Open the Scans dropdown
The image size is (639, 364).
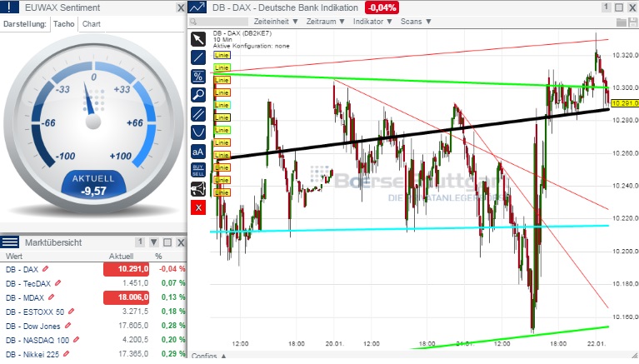tap(416, 22)
